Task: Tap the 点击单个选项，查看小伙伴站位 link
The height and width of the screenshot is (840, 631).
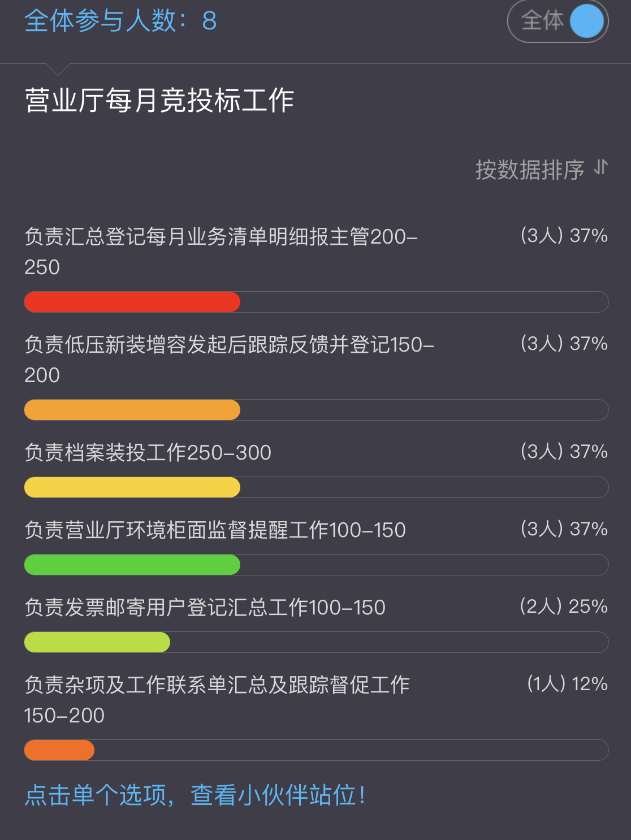Action: pyautogui.click(x=195, y=795)
